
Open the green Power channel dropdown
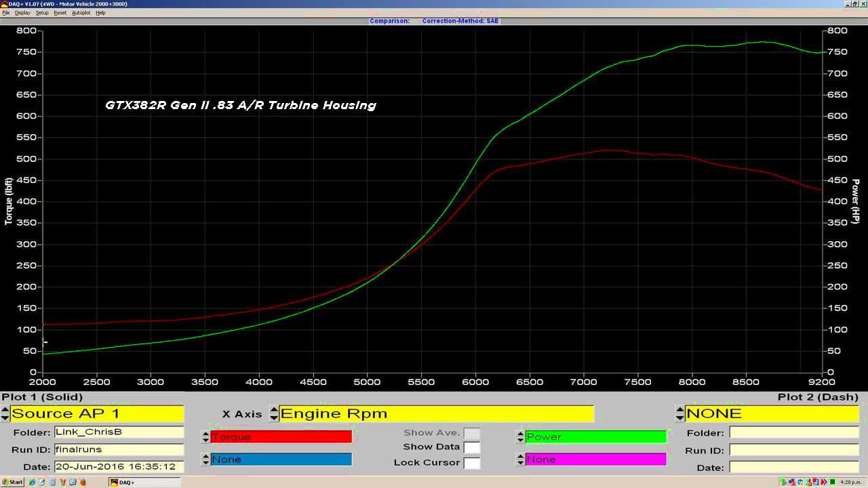(595, 437)
